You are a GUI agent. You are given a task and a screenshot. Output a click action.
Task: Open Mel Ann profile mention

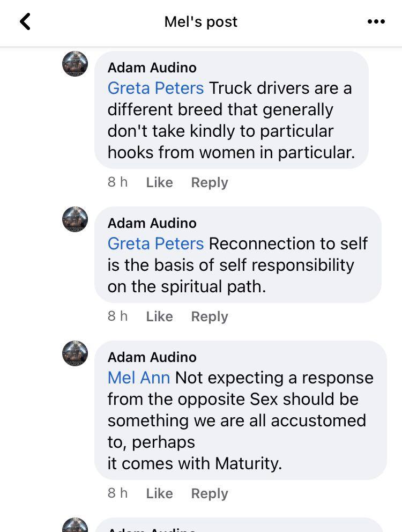tap(139, 378)
